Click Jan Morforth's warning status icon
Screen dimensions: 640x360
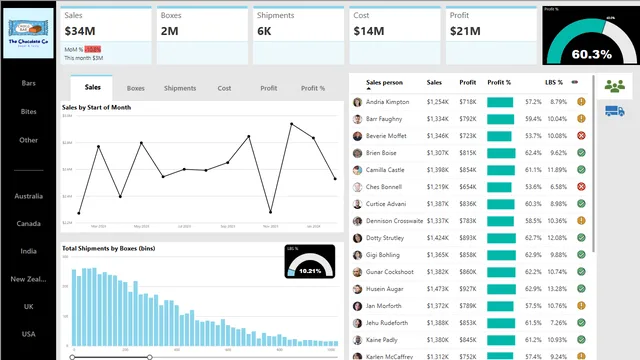581,306
